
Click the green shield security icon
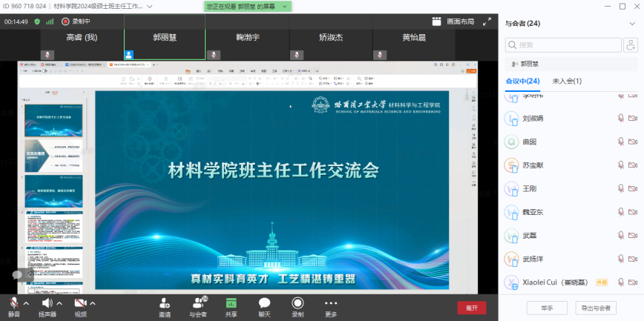point(37,21)
